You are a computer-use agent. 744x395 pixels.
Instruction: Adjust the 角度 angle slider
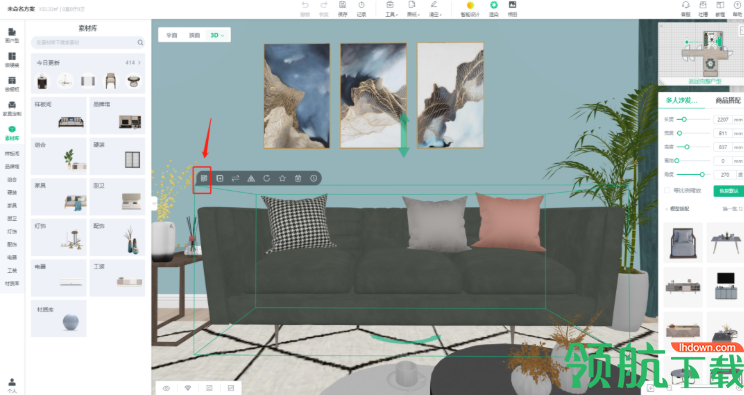click(x=702, y=175)
